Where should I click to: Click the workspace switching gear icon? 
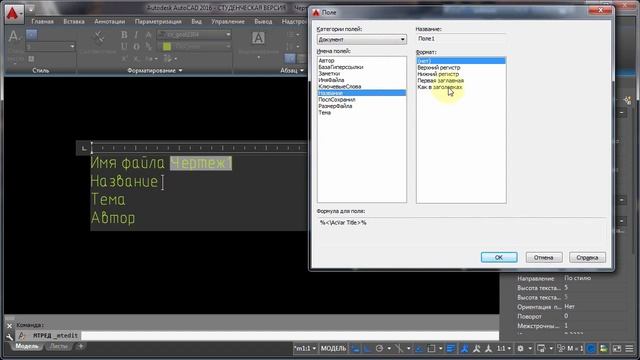point(520,349)
